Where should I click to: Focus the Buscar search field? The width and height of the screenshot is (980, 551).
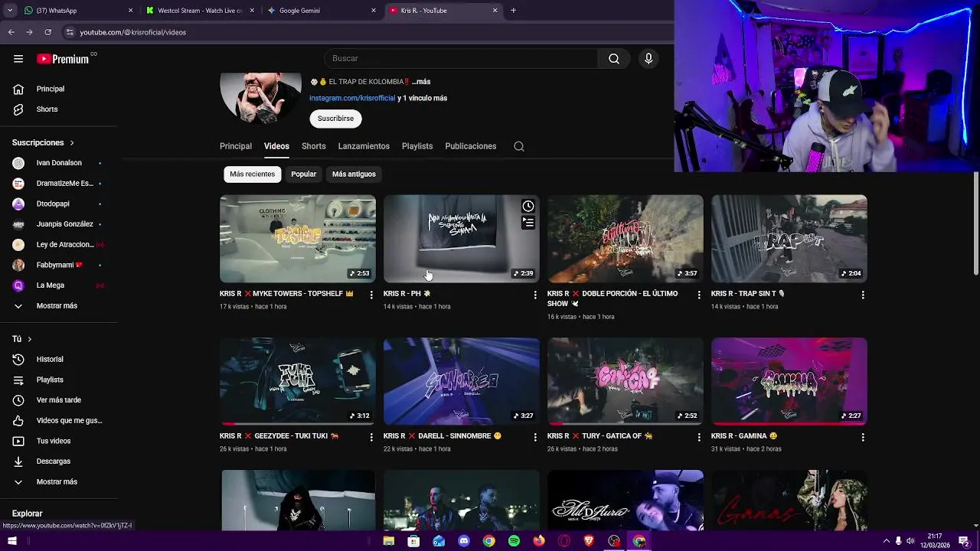point(461,59)
